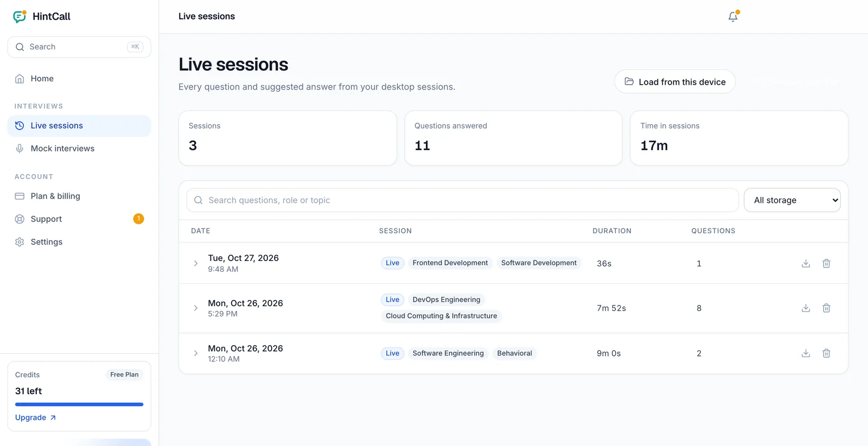Click the Live badge on the Oct 27 row

[392, 263]
